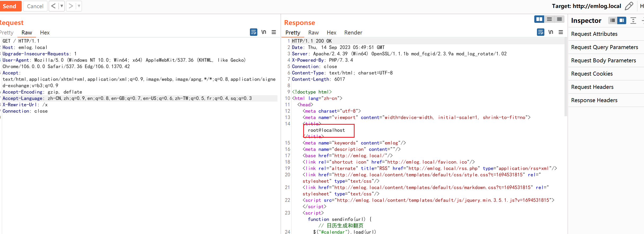
Task: Click the Cancel button
Action: coord(35,6)
